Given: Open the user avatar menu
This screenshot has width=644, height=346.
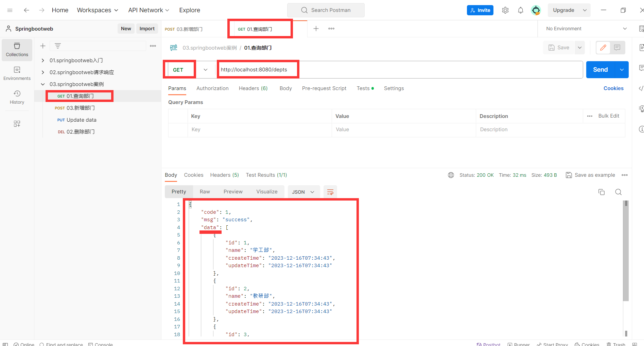Looking at the screenshot, I should coord(536,10).
